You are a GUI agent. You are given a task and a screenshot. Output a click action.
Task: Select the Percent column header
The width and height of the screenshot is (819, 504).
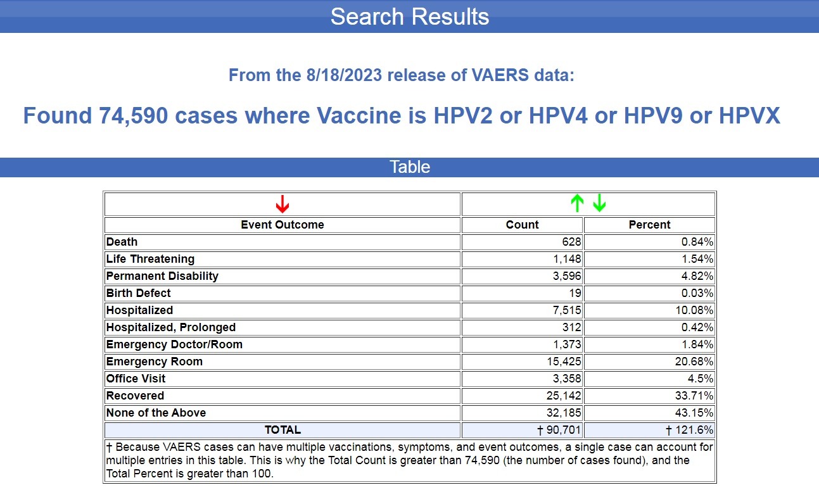649,225
